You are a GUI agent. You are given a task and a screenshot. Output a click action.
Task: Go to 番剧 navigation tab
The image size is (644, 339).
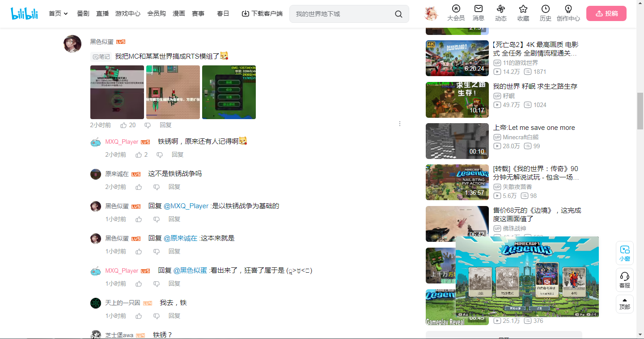(83, 14)
